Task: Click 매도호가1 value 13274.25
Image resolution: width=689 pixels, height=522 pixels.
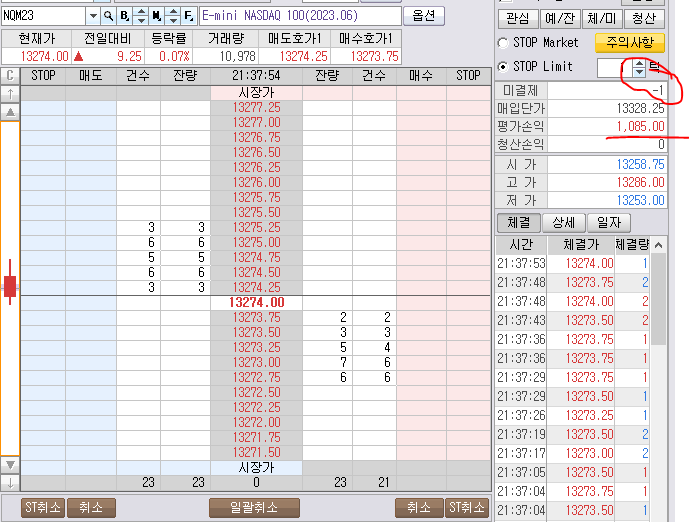Action: pyautogui.click(x=294, y=56)
